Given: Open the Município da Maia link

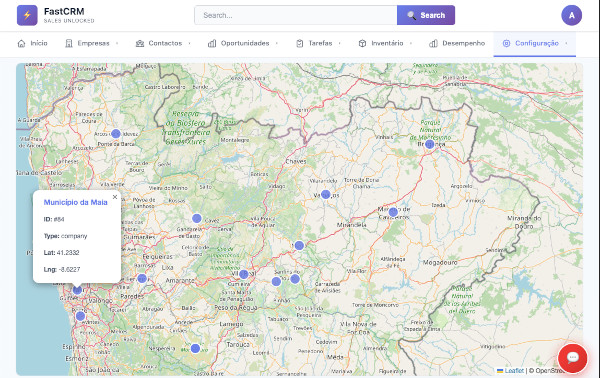Looking at the screenshot, I should point(75,202).
